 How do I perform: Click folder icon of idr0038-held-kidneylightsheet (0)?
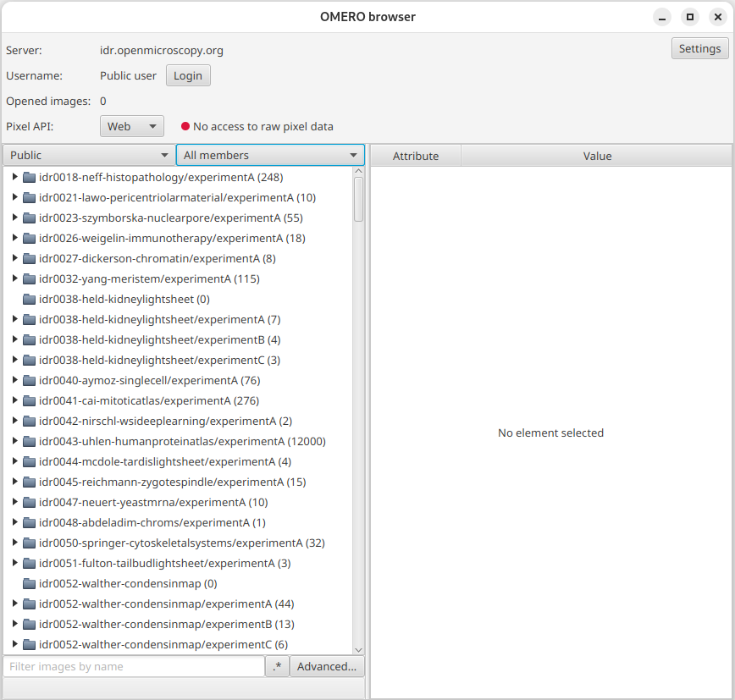29,300
